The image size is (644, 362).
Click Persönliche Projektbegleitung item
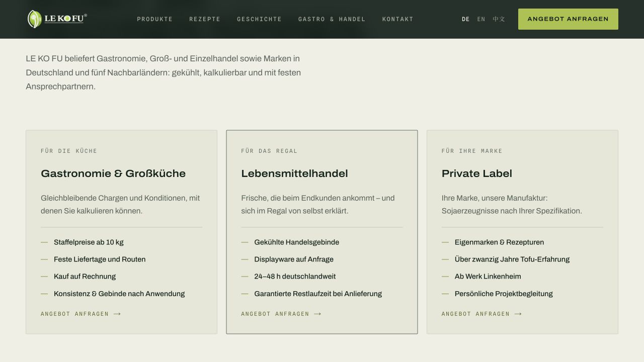(504, 294)
